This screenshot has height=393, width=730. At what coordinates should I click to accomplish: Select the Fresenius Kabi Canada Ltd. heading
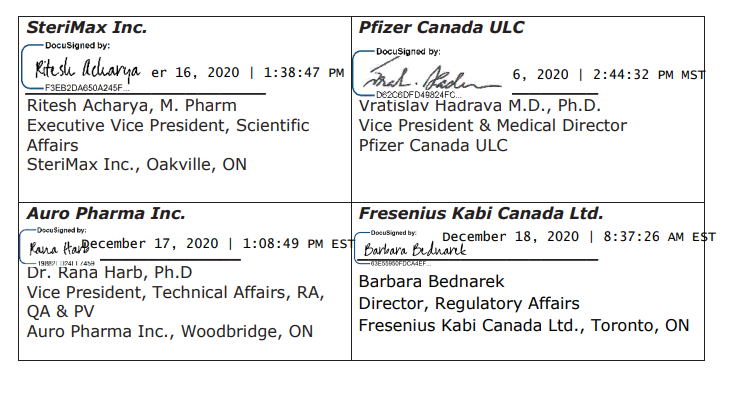pos(480,213)
